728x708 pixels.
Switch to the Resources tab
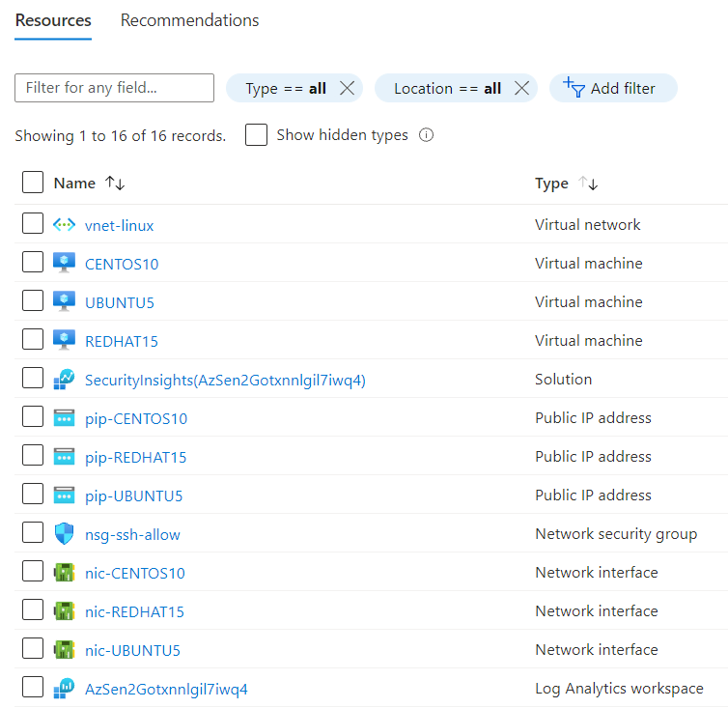pos(53,20)
